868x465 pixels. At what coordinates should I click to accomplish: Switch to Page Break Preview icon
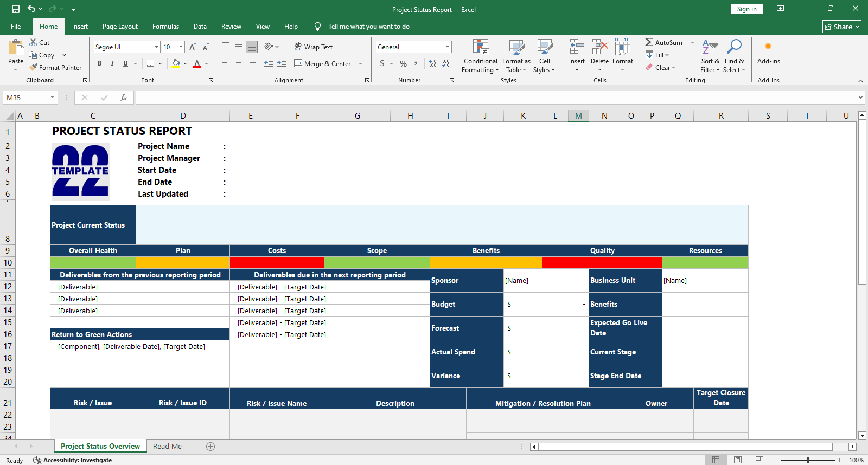point(759,460)
